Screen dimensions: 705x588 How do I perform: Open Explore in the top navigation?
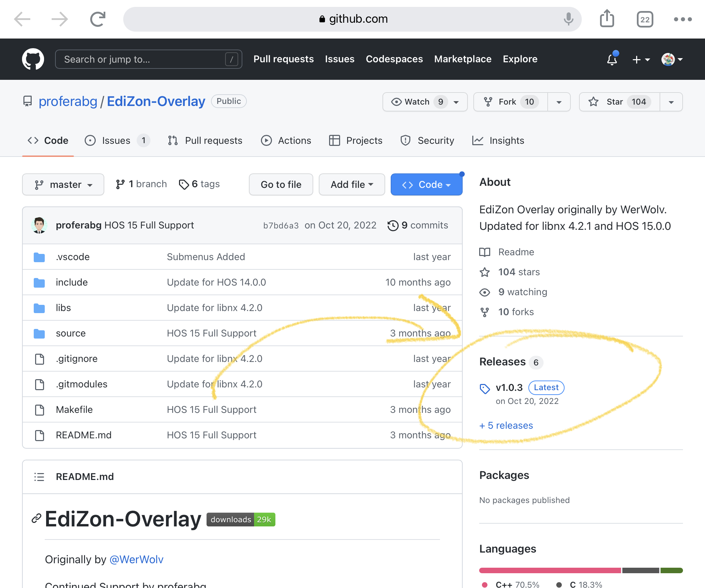tap(520, 59)
